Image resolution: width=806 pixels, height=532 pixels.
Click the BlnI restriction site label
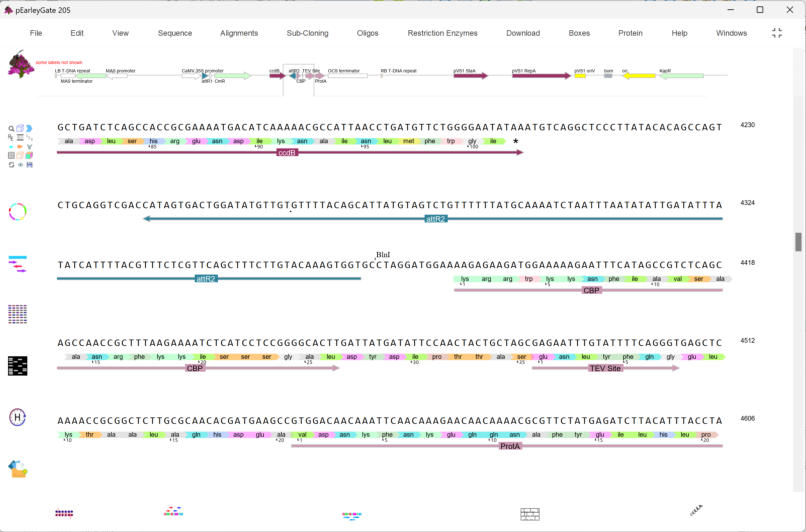pos(381,255)
